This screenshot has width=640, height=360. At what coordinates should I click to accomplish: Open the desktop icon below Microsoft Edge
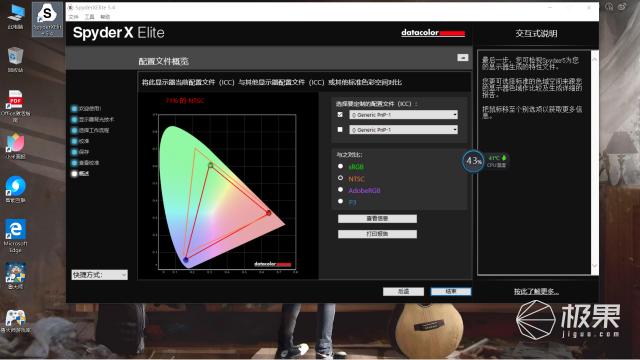pos(16,276)
